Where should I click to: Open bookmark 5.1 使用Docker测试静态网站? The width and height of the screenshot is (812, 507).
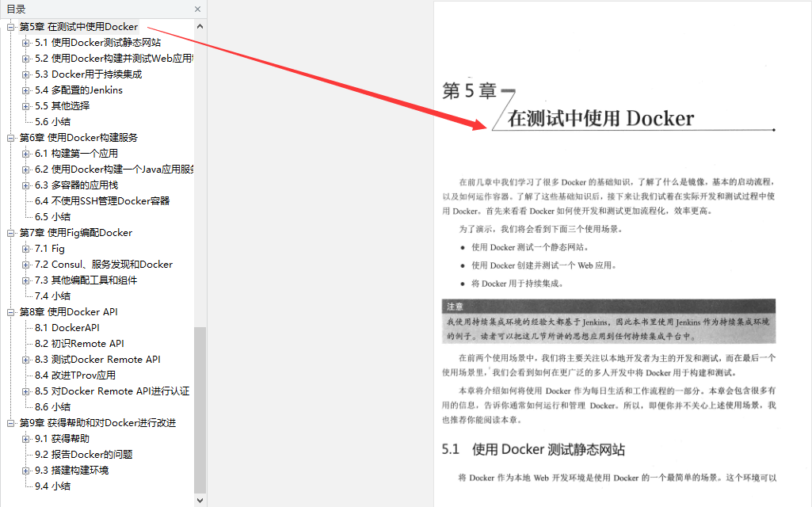(98, 43)
